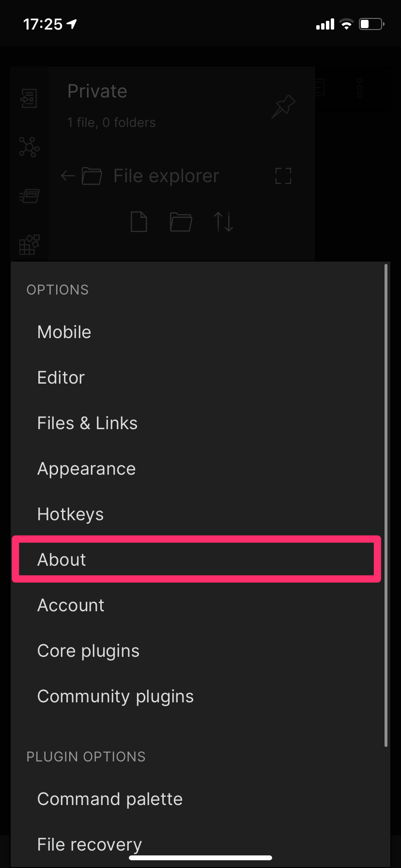
Task: Click the community plugins icon in the sidebar
Action: (x=29, y=245)
